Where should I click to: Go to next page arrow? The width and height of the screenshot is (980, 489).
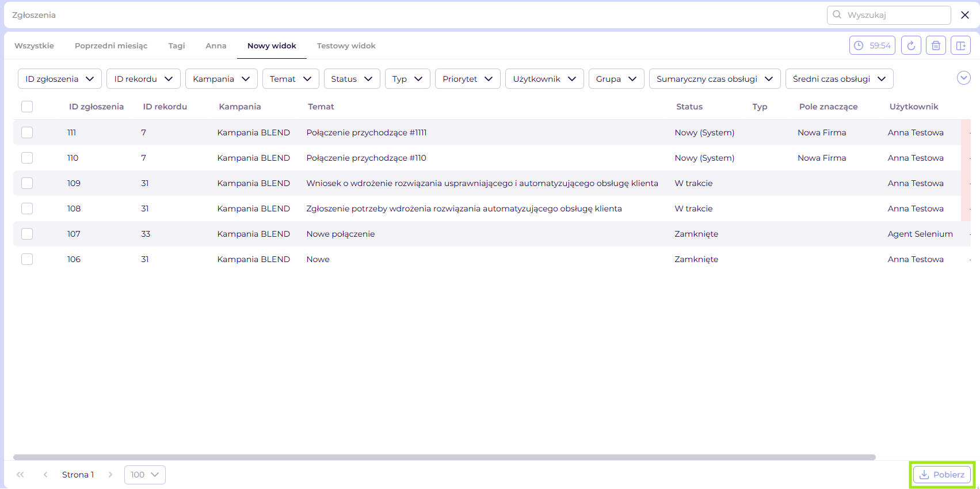tap(110, 475)
